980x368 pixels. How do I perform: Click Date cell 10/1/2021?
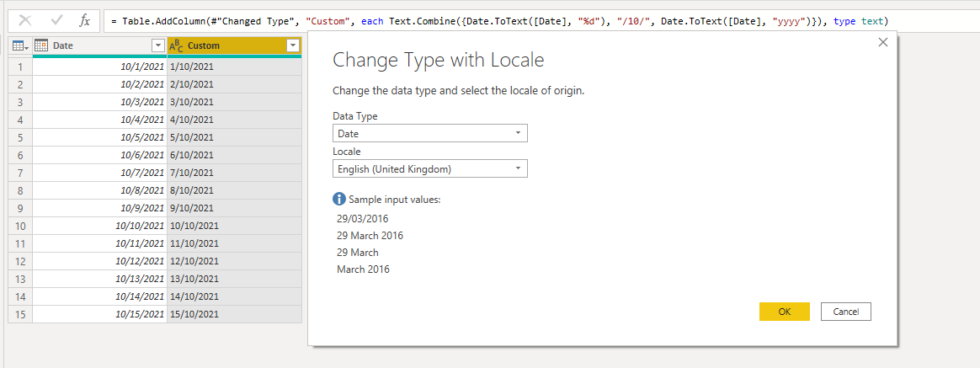pyautogui.click(x=100, y=67)
